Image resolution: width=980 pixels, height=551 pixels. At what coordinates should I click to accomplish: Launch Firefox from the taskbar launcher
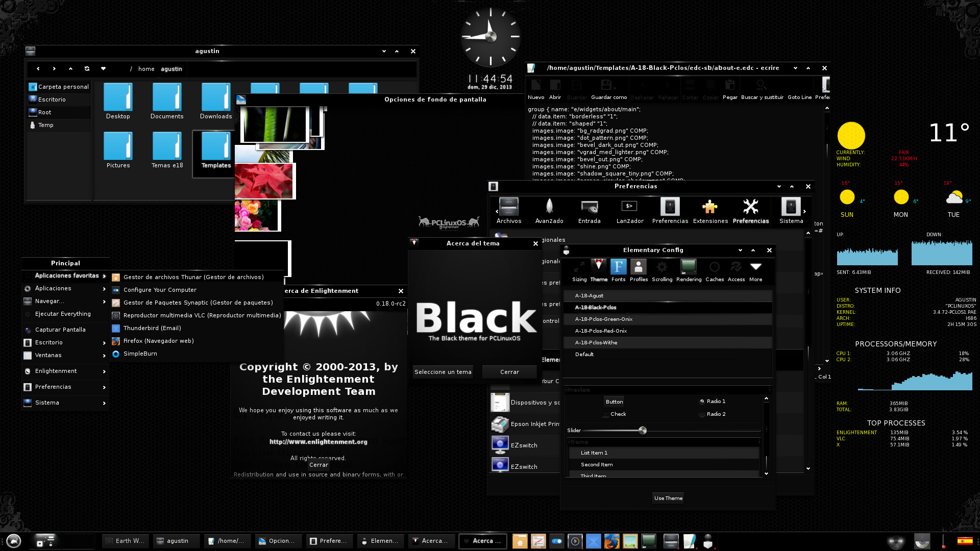(x=611, y=541)
